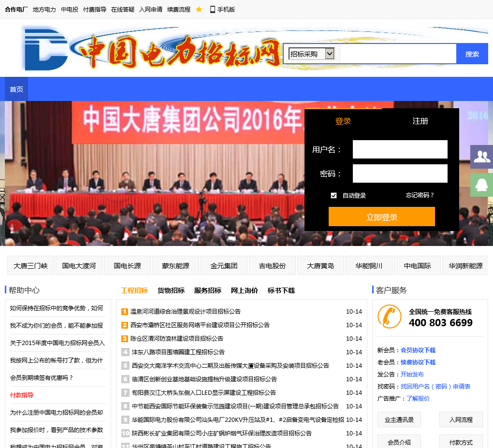Open 入网申请 in top menu
The width and height of the screenshot is (493, 448).
[151, 10]
